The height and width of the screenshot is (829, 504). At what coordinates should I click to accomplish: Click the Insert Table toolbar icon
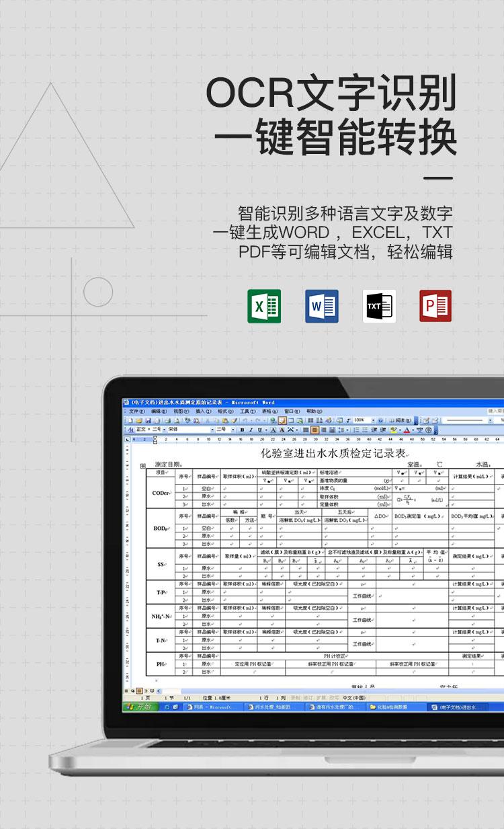tap(291, 420)
